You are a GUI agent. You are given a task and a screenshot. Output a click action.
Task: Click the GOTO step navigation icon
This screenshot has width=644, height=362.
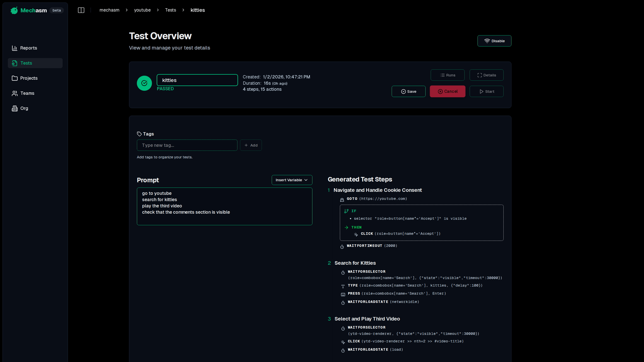(342, 200)
